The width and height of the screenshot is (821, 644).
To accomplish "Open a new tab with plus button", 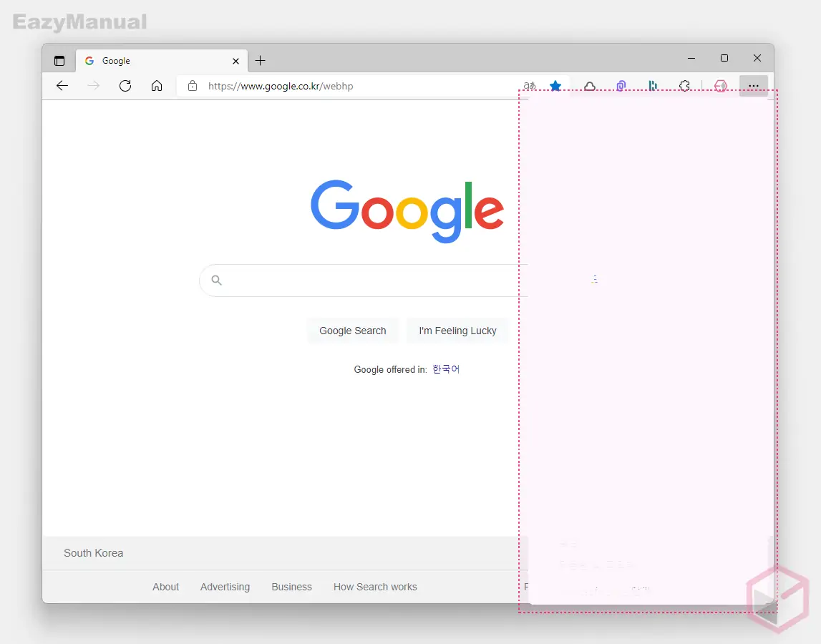I will (x=261, y=61).
